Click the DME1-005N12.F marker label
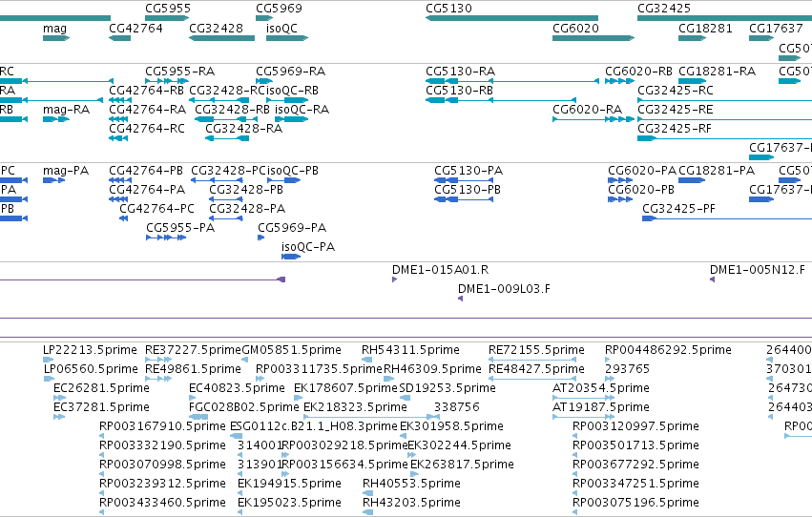The height and width of the screenshot is (517, 812). click(758, 270)
